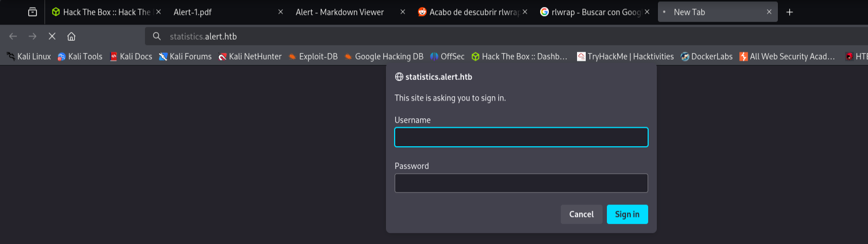Image resolution: width=868 pixels, height=244 pixels.
Task: Click the address bar showing statistics.alert.htb
Action: (505, 36)
